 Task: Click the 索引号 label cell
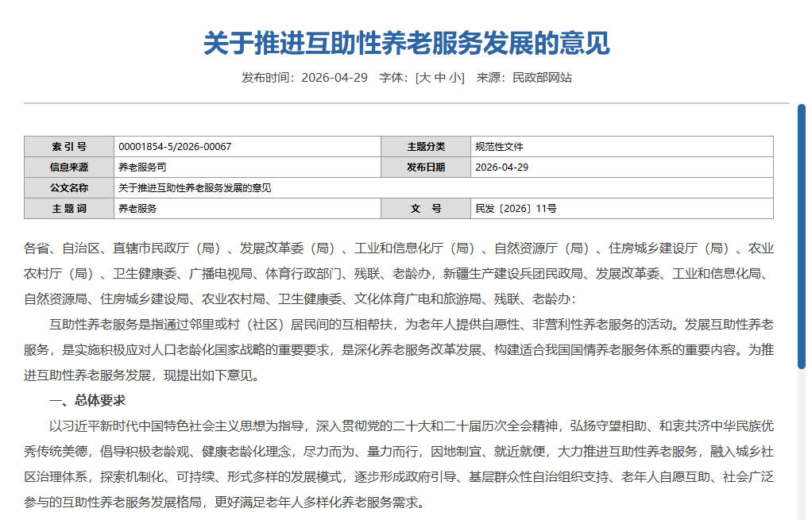click(x=69, y=147)
